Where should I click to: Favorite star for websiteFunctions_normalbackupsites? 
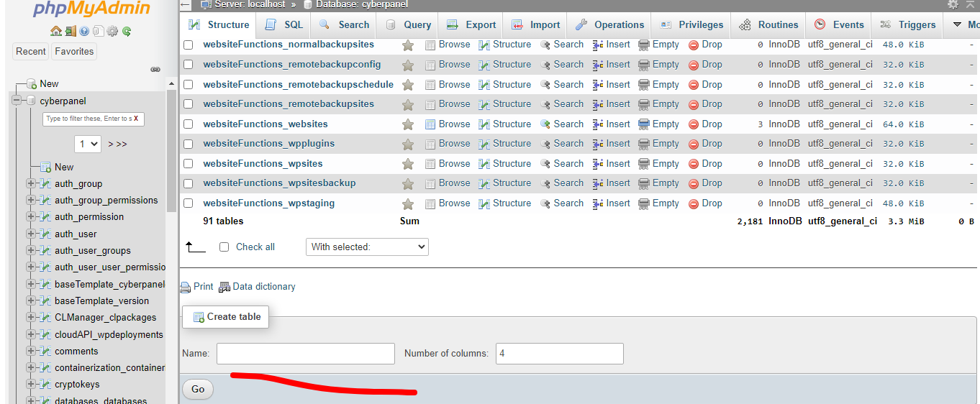coord(408,45)
